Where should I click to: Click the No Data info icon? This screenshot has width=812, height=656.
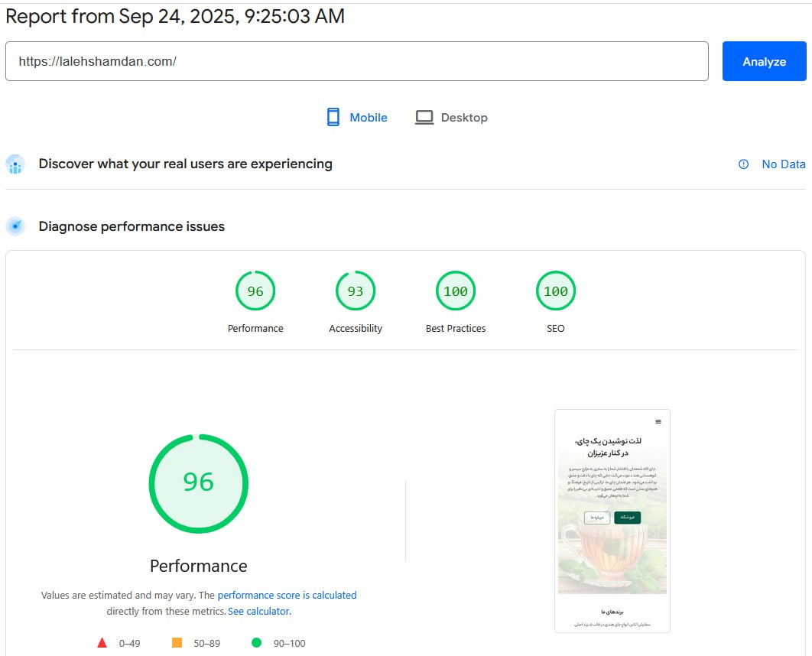tap(743, 164)
